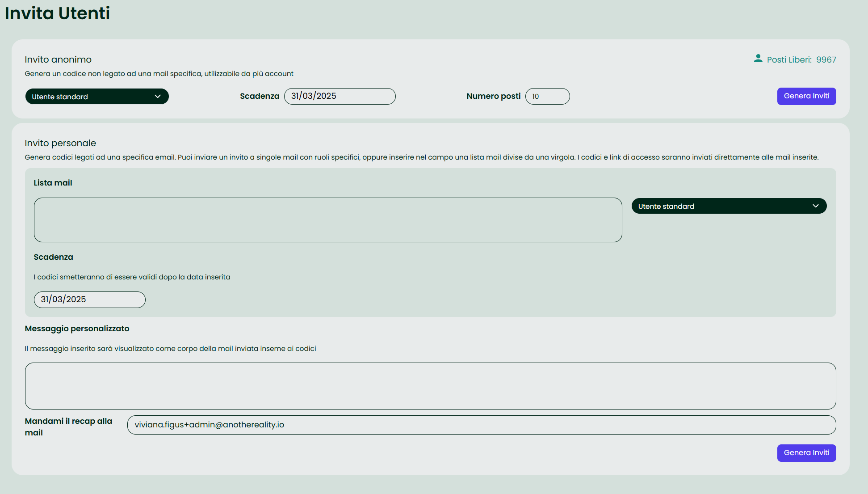
Task: Click the Lista mail label
Action: [x=53, y=183]
